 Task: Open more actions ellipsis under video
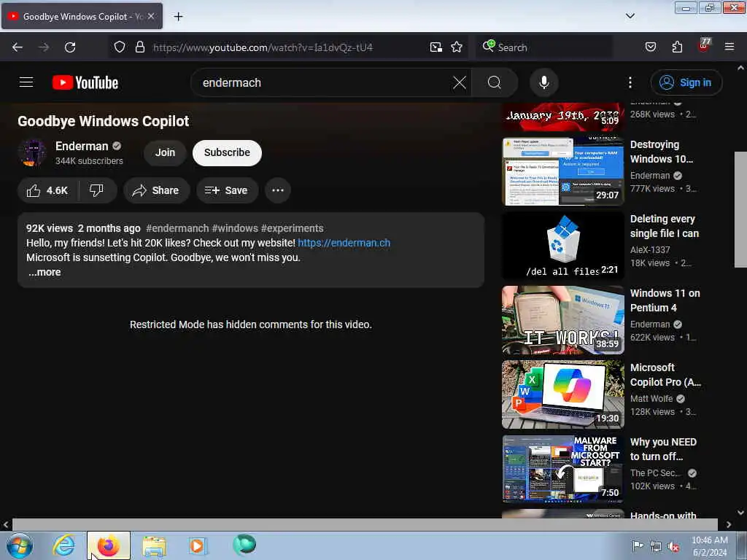[x=278, y=190]
